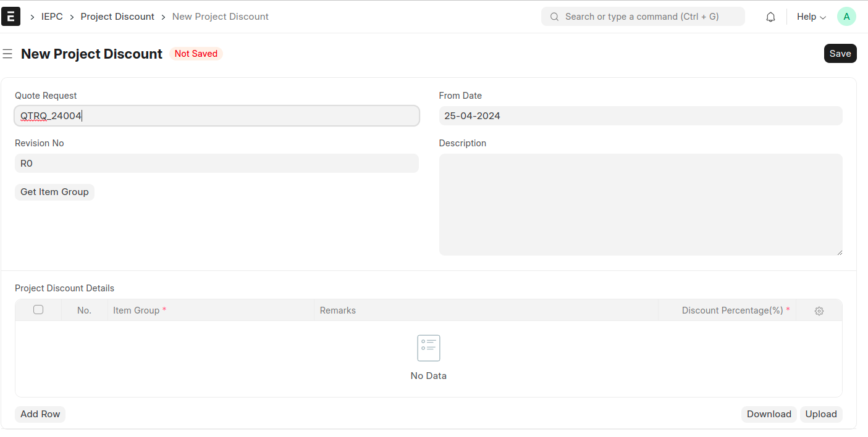Click the search magnifier icon
The height and width of the screenshot is (437, 868).
coord(554,16)
